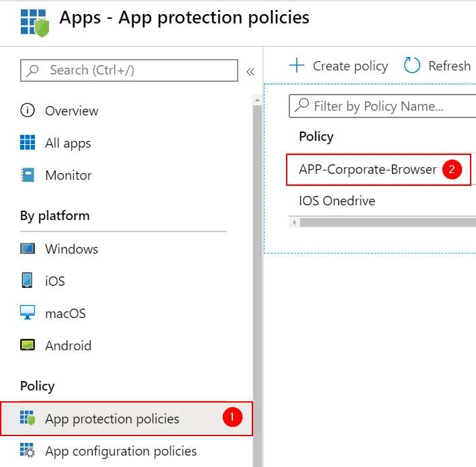Collapse the sidebar with the double chevron
Viewport: 476px width, 467px height.
click(x=250, y=72)
